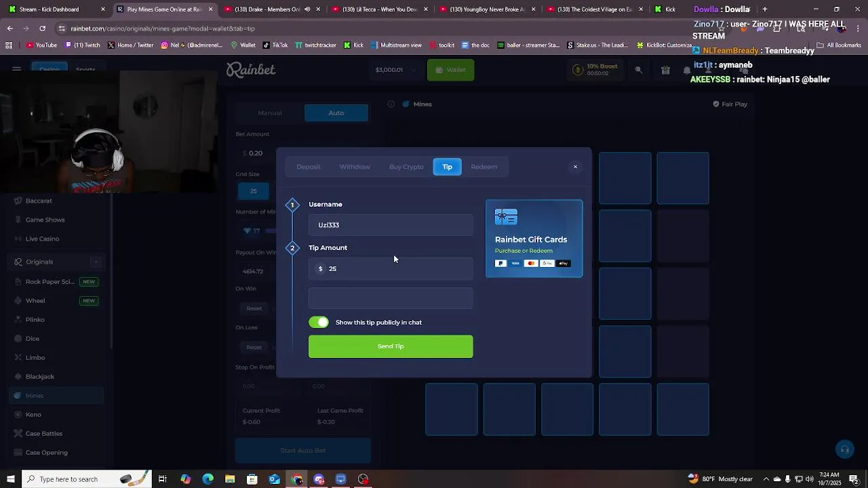This screenshot has width=868, height=488.
Task: Switch to Manual betting mode
Action: click(x=270, y=113)
